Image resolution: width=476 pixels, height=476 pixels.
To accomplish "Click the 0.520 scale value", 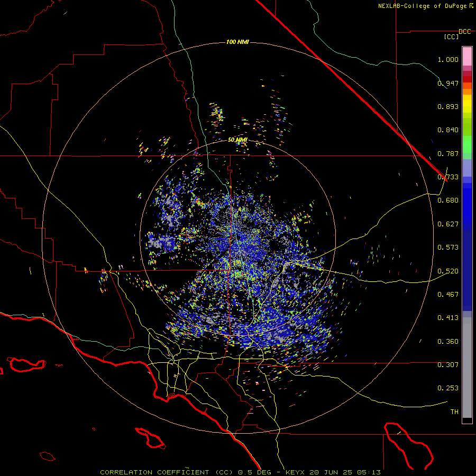I will [x=448, y=271].
